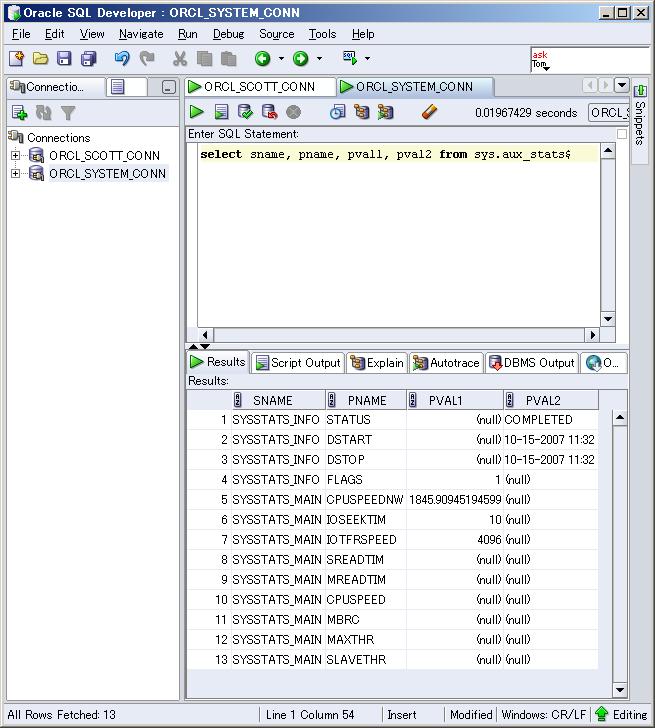
Task: Click into the SQL statement text area
Action: (x=398, y=235)
